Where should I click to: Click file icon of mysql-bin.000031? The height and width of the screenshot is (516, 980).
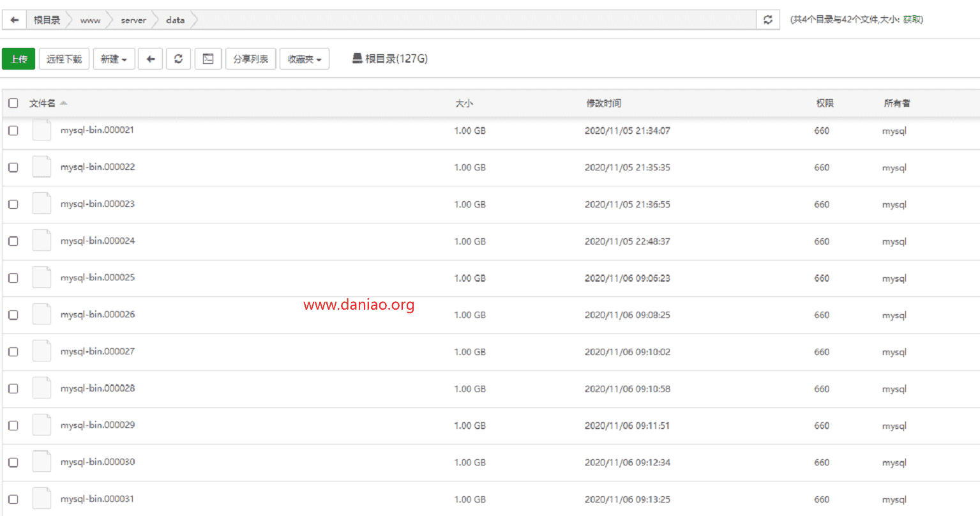coord(41,499)
